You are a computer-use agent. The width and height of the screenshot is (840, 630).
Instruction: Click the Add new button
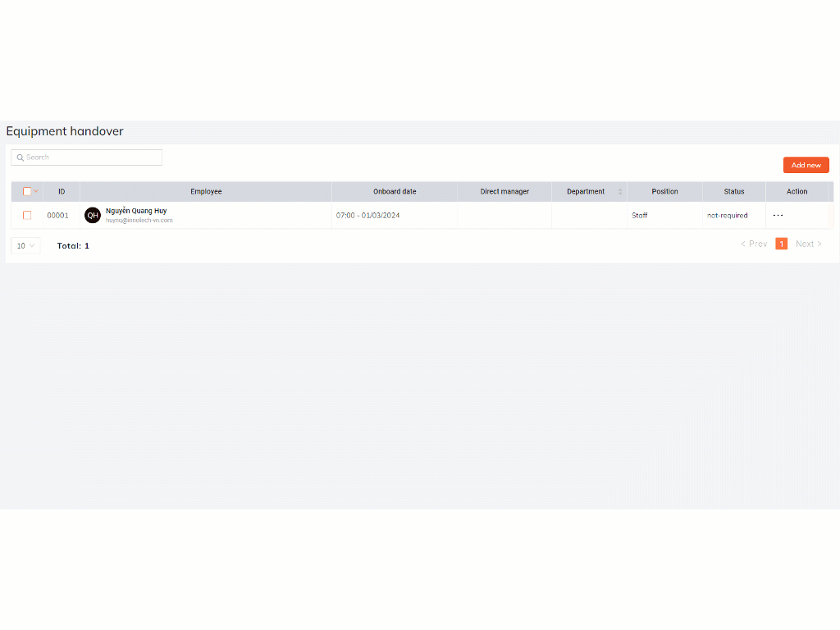(x=806, y=165)
